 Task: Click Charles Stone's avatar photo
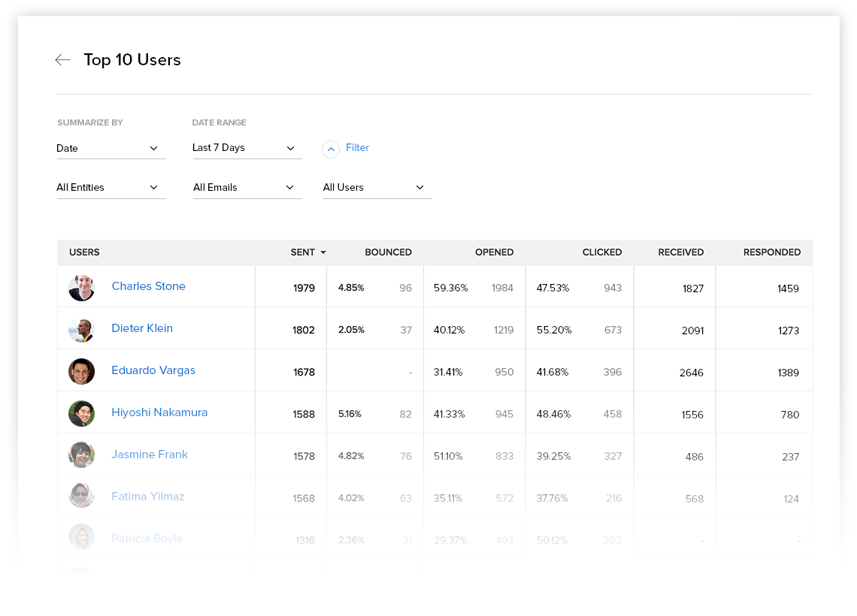(81, 288)
